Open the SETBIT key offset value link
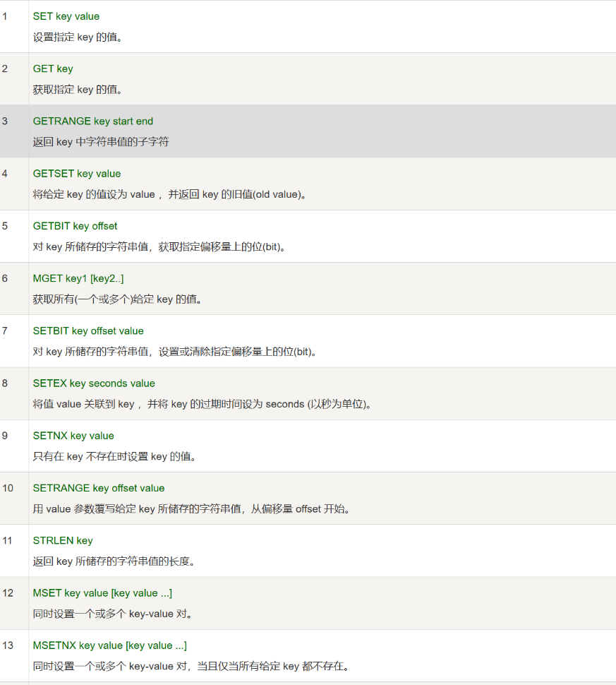 click(88, 331)
